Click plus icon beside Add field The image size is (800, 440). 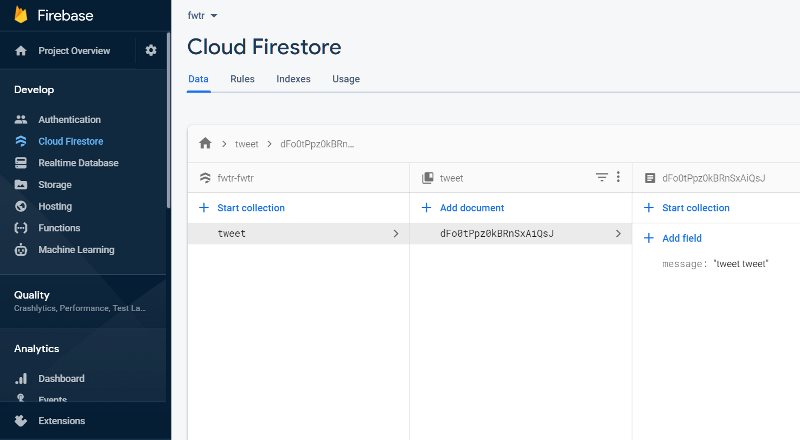pos(649,238)
